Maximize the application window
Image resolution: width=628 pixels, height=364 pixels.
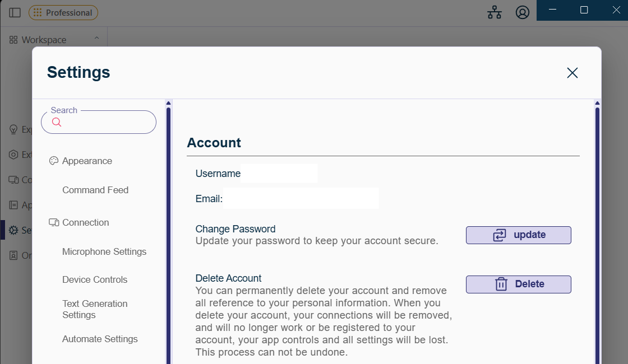[x=584, y=10]
